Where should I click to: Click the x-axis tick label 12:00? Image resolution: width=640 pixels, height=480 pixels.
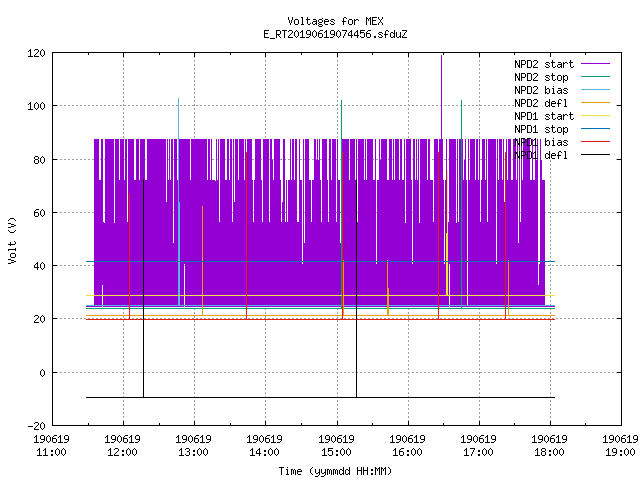point(122,452)
